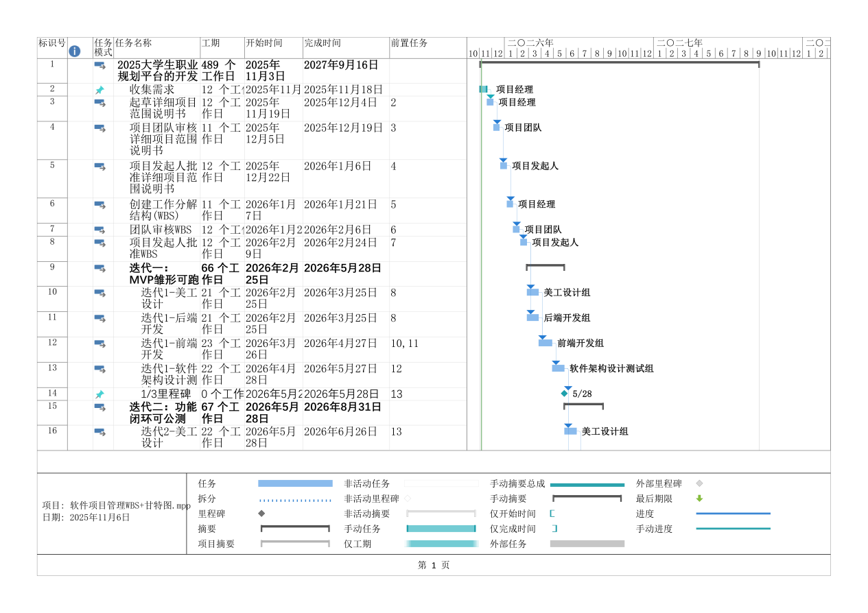Click the 非活动里程碑 symbol in legend
868x613 pixels.
pos(407,498)
